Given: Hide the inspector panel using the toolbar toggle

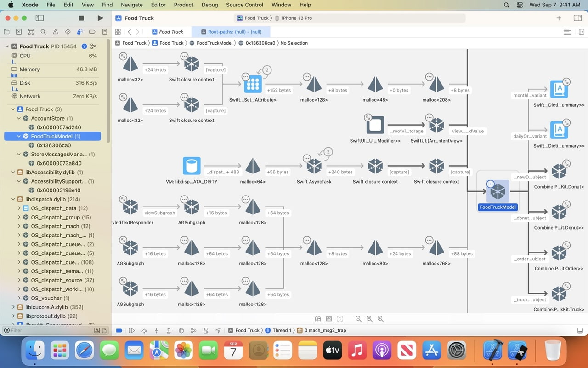Looking at the screenshot, I should tap(578, 18).
